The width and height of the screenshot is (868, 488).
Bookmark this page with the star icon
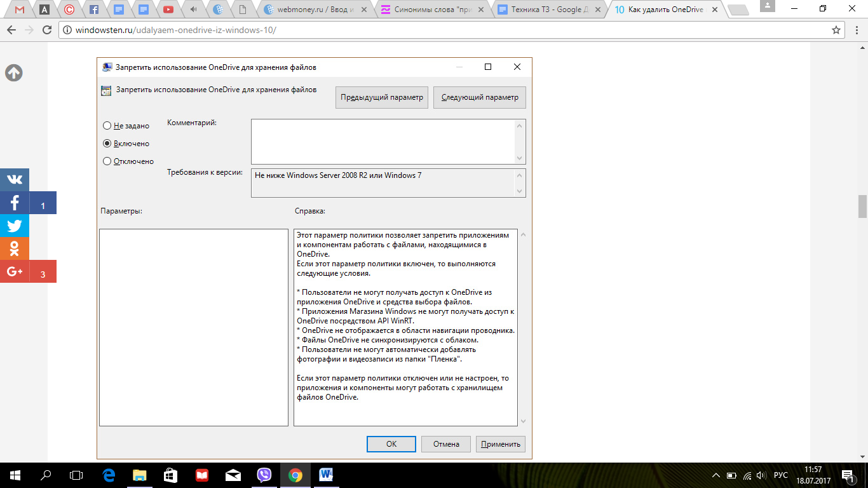[x=836, y=30]
